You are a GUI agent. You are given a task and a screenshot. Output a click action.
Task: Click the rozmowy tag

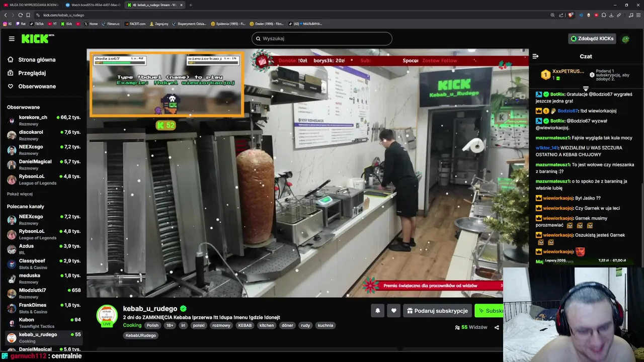coord(221,325)
